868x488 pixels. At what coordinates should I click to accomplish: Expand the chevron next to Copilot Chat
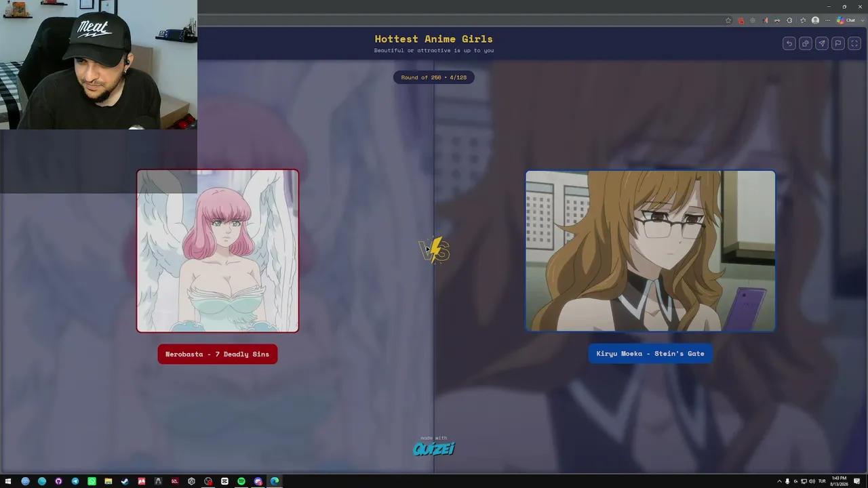pos(861,20)
